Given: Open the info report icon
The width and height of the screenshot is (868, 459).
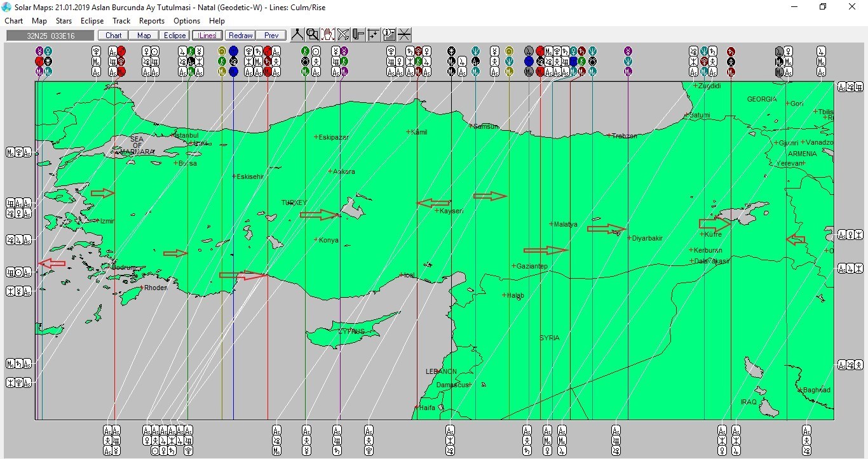Looking at the screenshot, I should tap(389, 35).
